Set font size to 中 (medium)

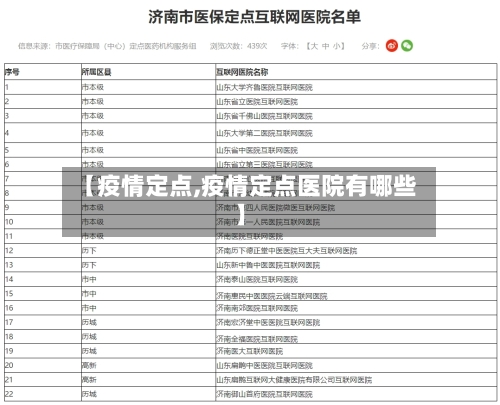click(326, 46)
